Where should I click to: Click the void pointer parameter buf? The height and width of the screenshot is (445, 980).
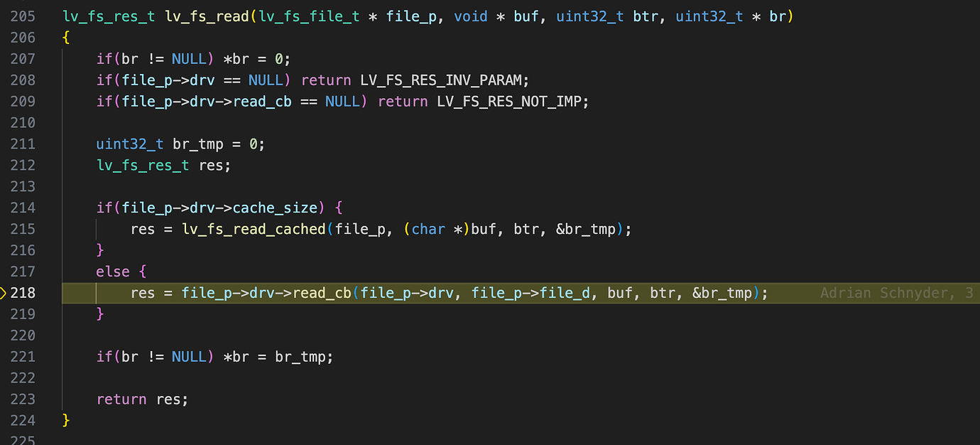click(x=526, y=16)
